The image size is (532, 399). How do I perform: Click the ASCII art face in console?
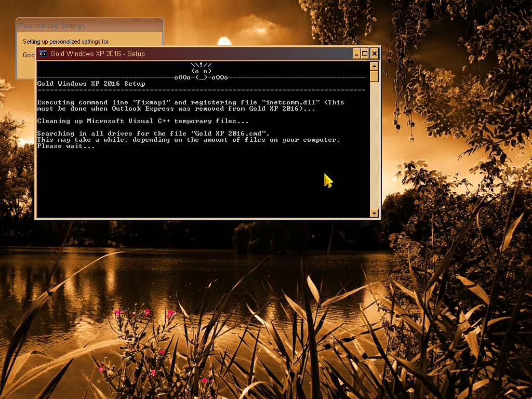(x=201, y=71)
